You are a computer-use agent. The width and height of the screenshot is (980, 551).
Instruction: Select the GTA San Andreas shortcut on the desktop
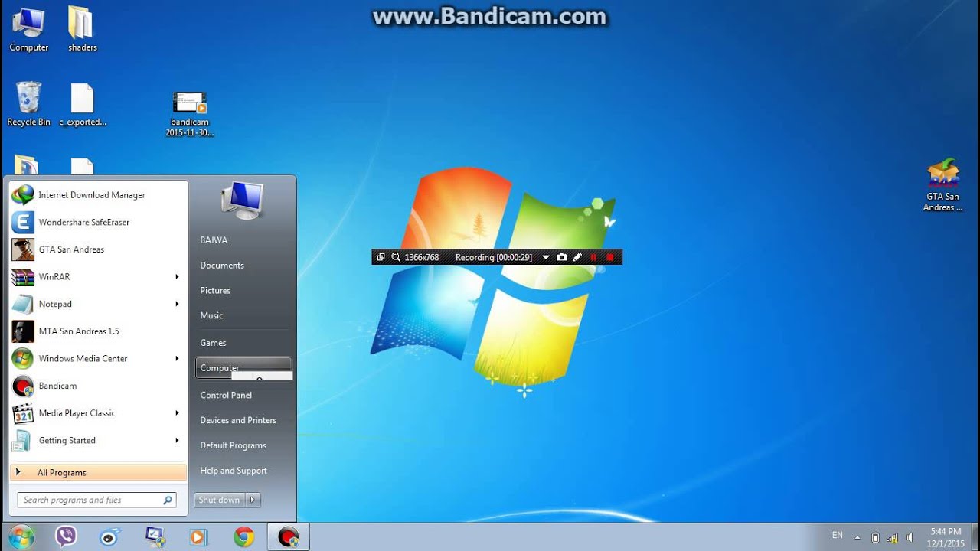point(943,185)
